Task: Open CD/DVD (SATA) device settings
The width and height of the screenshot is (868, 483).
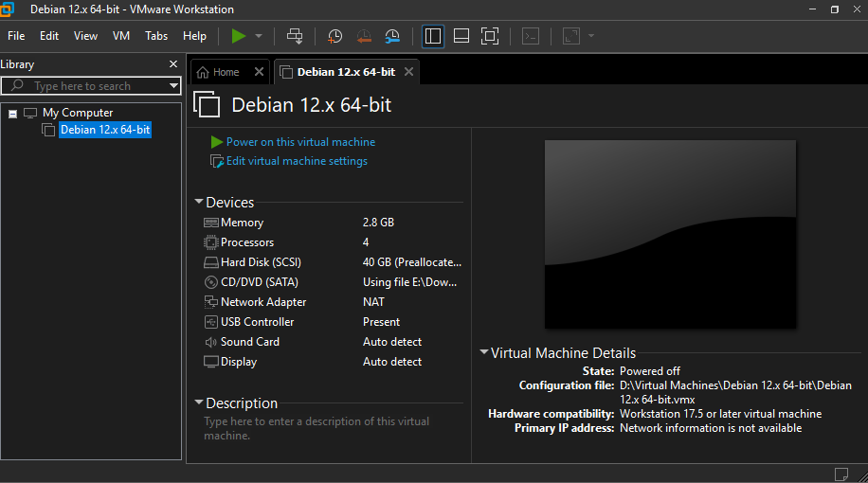Action: (x=259, y=282)
